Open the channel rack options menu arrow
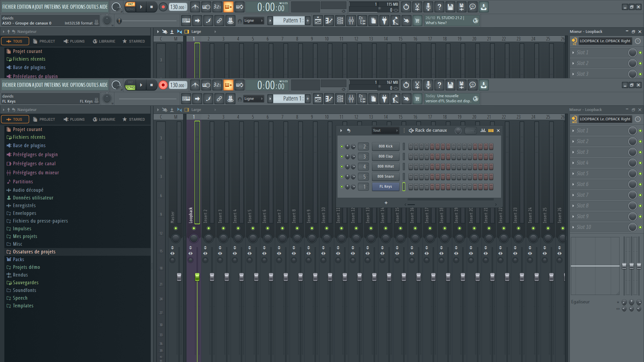This screenshot has width=644, height=362. tap(341, 130)
